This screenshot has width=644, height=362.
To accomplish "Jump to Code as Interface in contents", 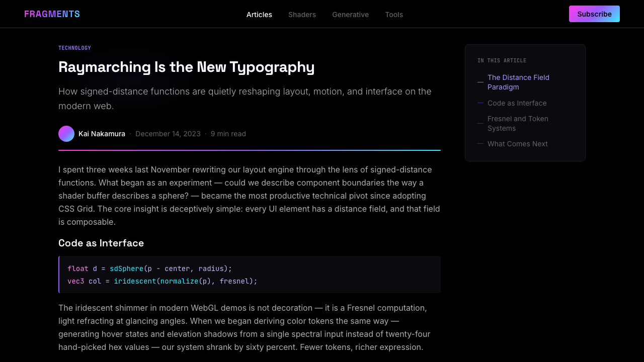I will 517,103.
